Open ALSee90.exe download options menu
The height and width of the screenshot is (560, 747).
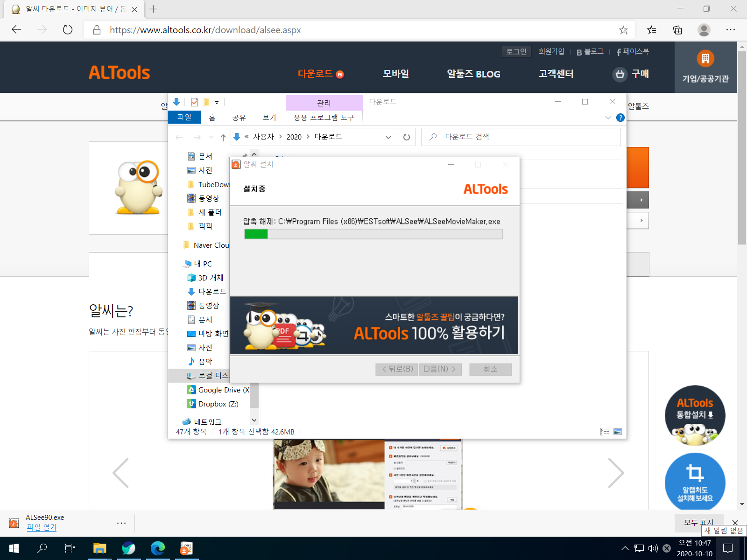point(121,523)
